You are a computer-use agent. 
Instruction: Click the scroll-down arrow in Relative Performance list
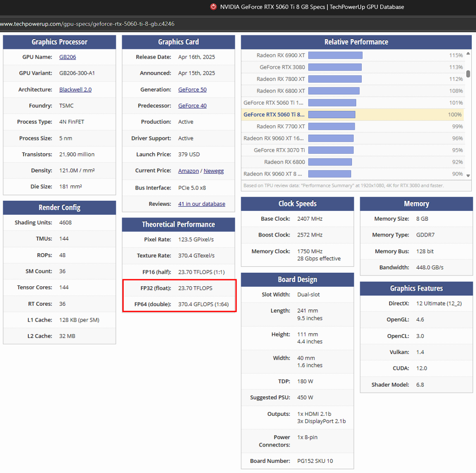(x=468, y=176)
